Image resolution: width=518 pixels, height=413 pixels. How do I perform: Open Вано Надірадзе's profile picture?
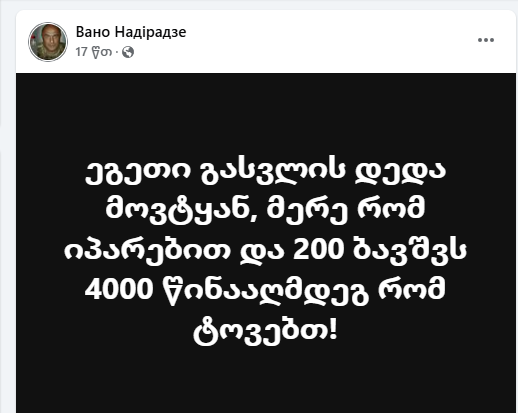point(48,42)
